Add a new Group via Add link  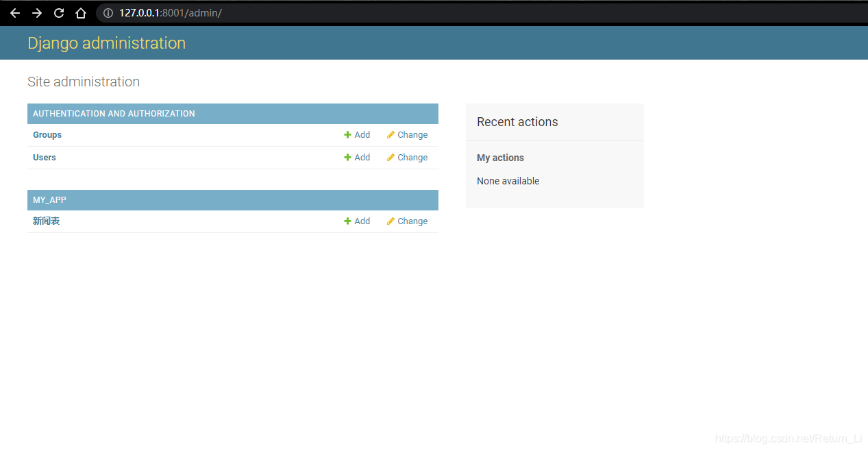tap(362, 135)
